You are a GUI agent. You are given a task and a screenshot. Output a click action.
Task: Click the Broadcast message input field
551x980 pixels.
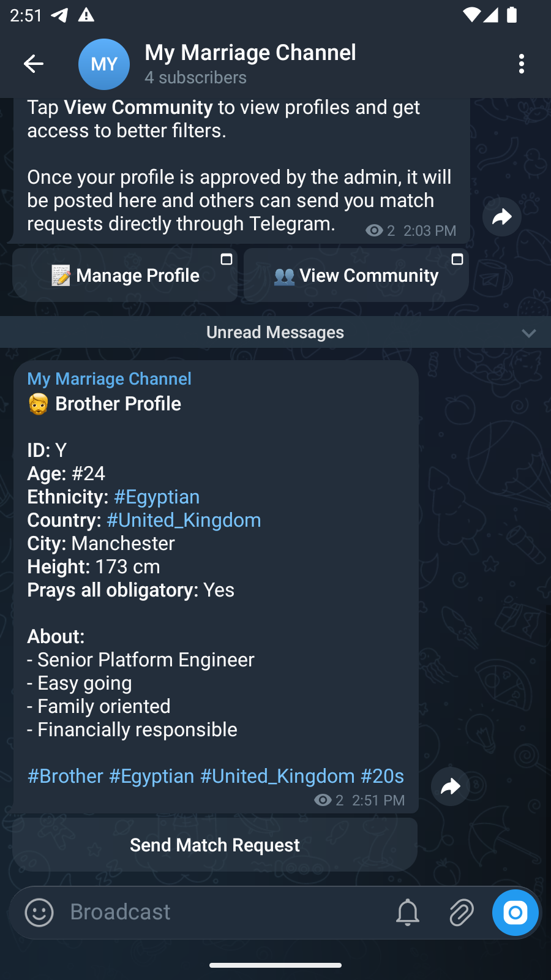(184, 912)
